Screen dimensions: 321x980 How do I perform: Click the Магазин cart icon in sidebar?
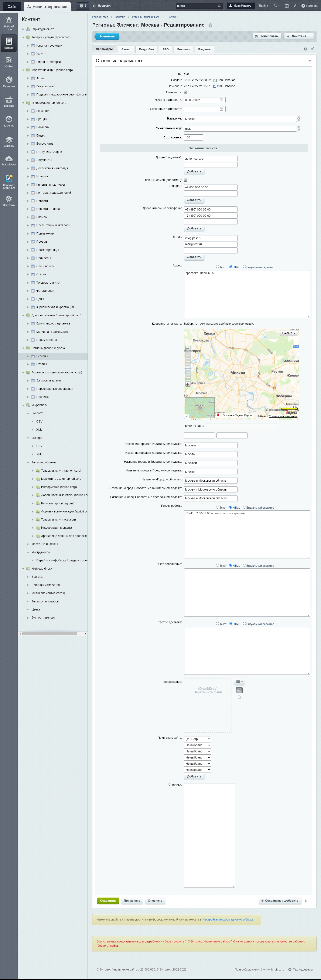click(x=9, y=100)
